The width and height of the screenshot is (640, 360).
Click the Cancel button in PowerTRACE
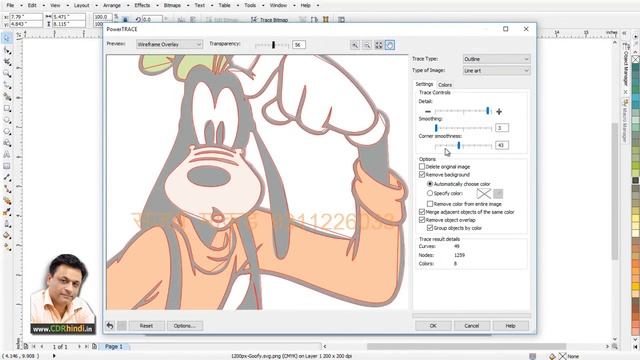click(x=471, y=326)
